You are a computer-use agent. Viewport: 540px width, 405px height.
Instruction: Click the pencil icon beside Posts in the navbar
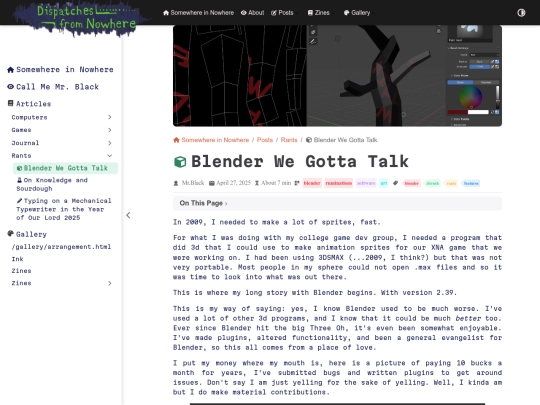pos(274,13)
